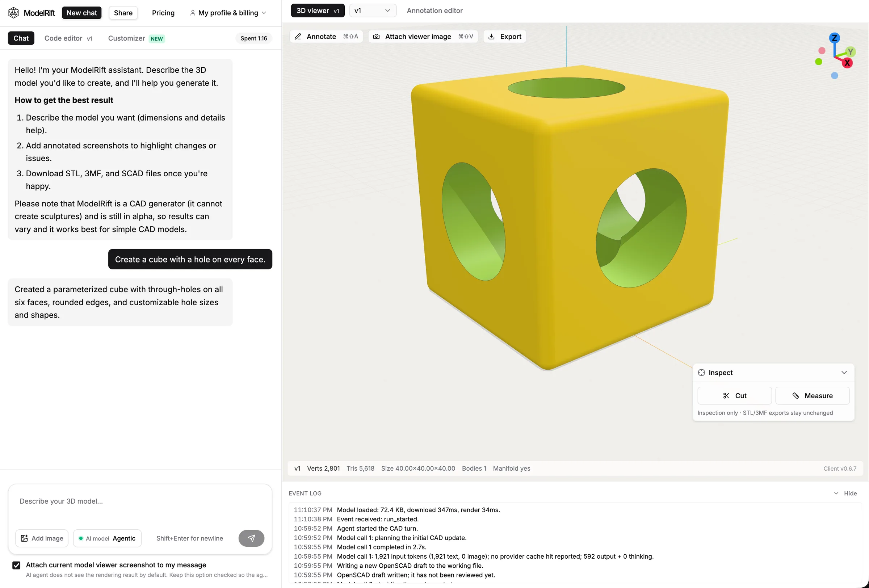Click the Share button
The height and width of the screenshot is (588, 869).
(123, 13)
